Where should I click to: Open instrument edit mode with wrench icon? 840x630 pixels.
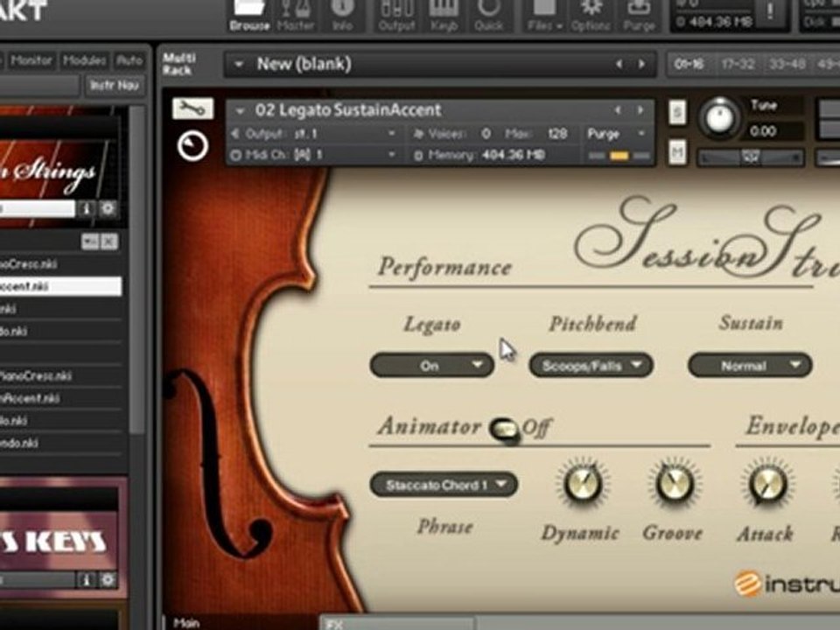[x=192, y=108]
